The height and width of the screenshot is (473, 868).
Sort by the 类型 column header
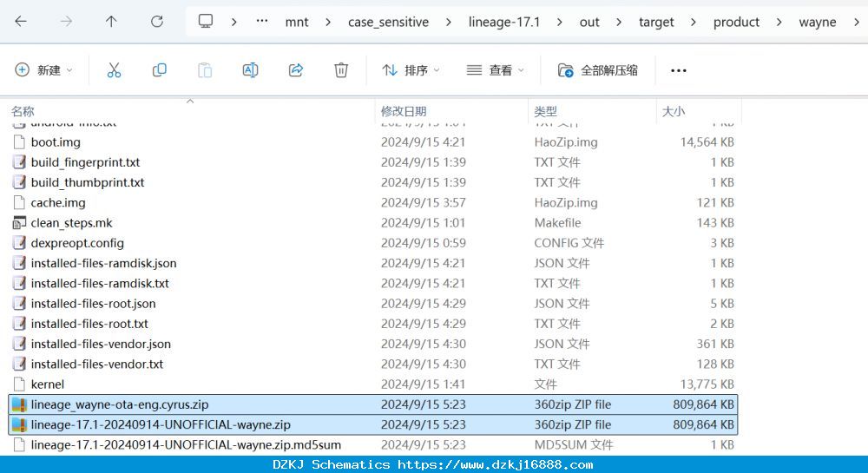click(x=545, y=111)
